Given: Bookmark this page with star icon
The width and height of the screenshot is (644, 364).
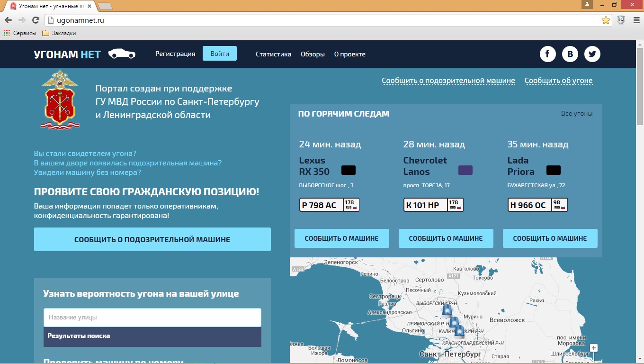Looking at the screenshot, I should tap(606, 20).
